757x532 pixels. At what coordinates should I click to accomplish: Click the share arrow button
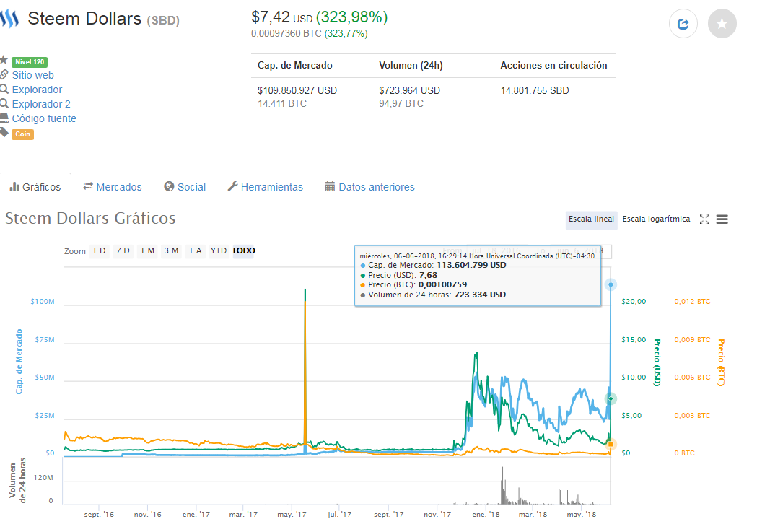pos(683,24)
